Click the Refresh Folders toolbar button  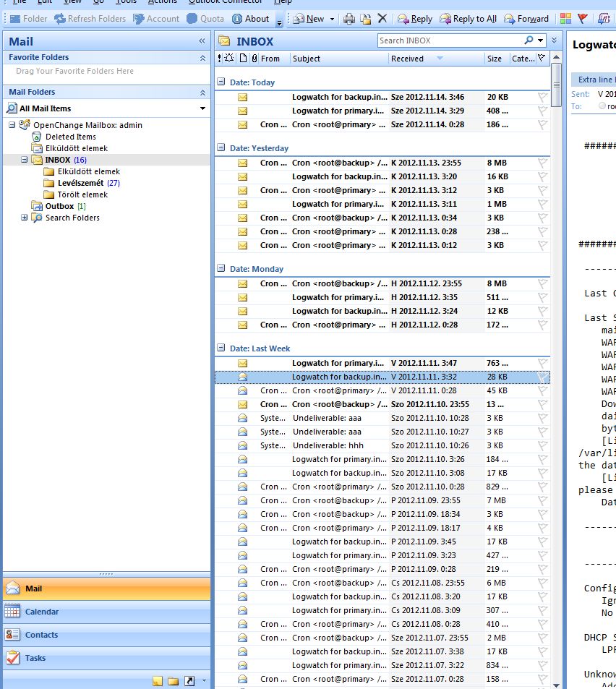coord(90,19)
